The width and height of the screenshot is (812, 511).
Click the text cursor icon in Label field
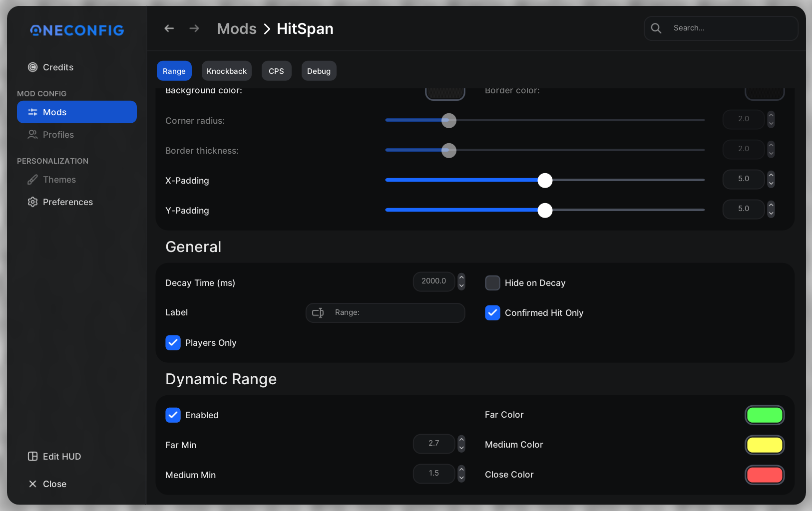(x=318, y=313)
